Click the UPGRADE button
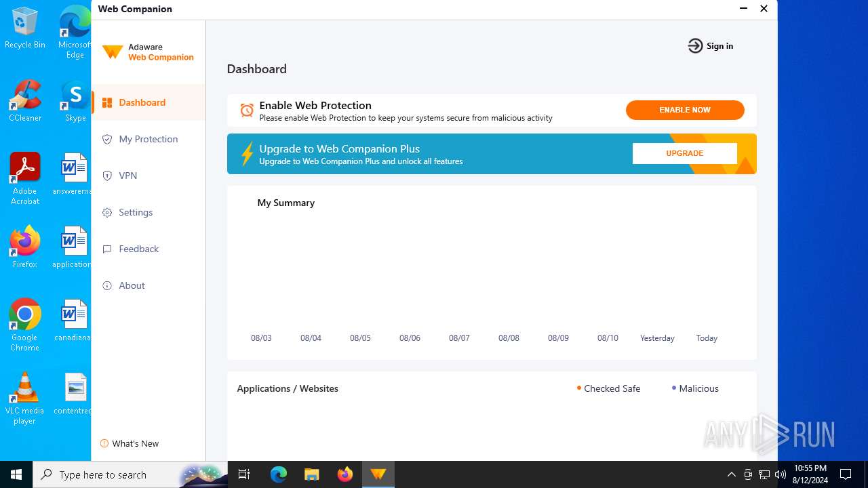The image size is (868, 488). (x=685, y=153)
